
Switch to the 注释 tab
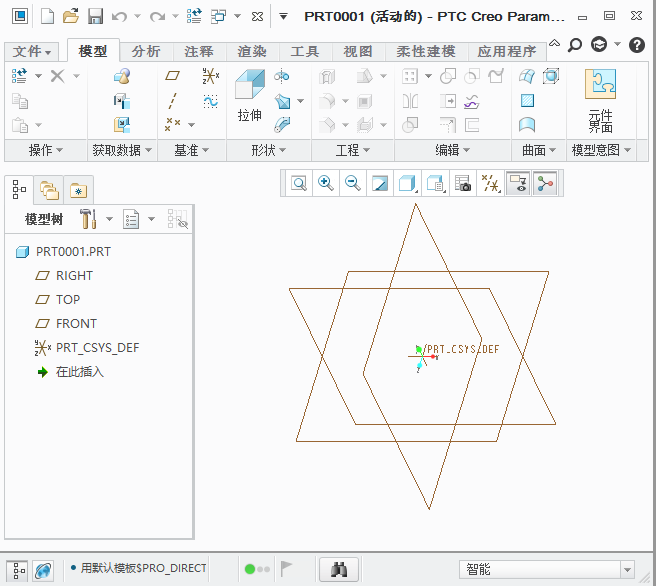pyautogui.click(x=199, y=52)
